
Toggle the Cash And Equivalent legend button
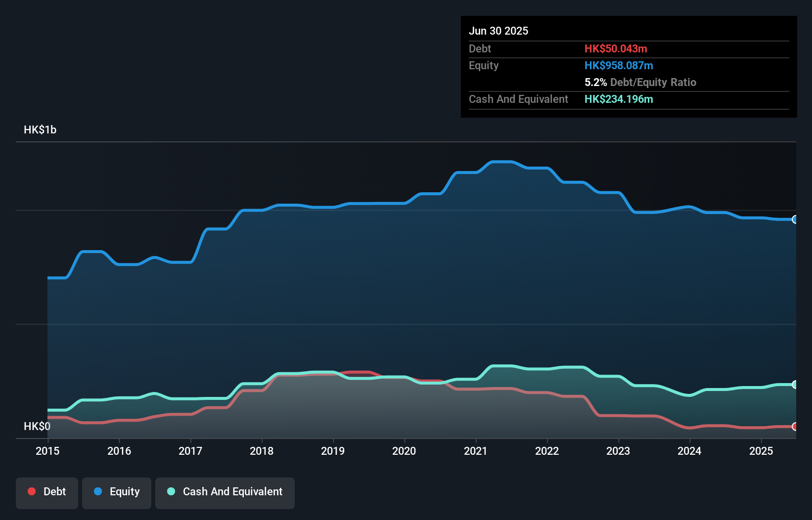click(x=225, y=492)
